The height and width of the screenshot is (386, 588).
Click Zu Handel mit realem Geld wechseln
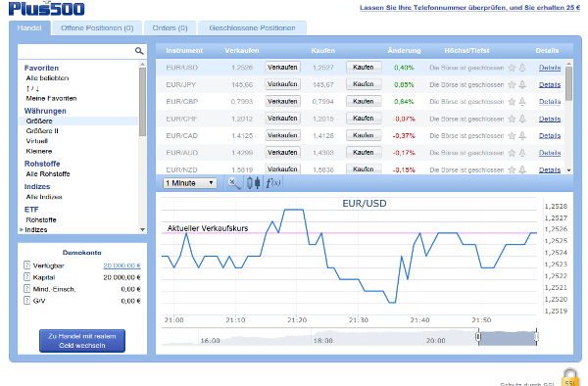pos(82,341)
